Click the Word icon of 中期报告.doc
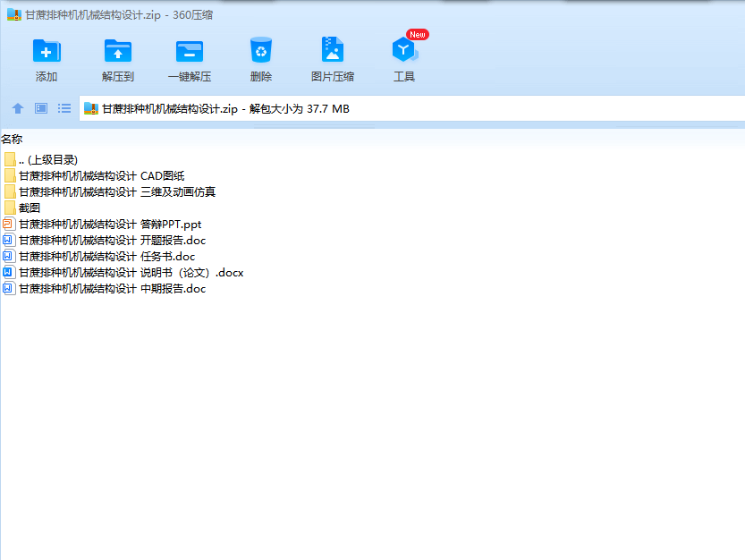 pyautogui.click(x=9, y=289)
